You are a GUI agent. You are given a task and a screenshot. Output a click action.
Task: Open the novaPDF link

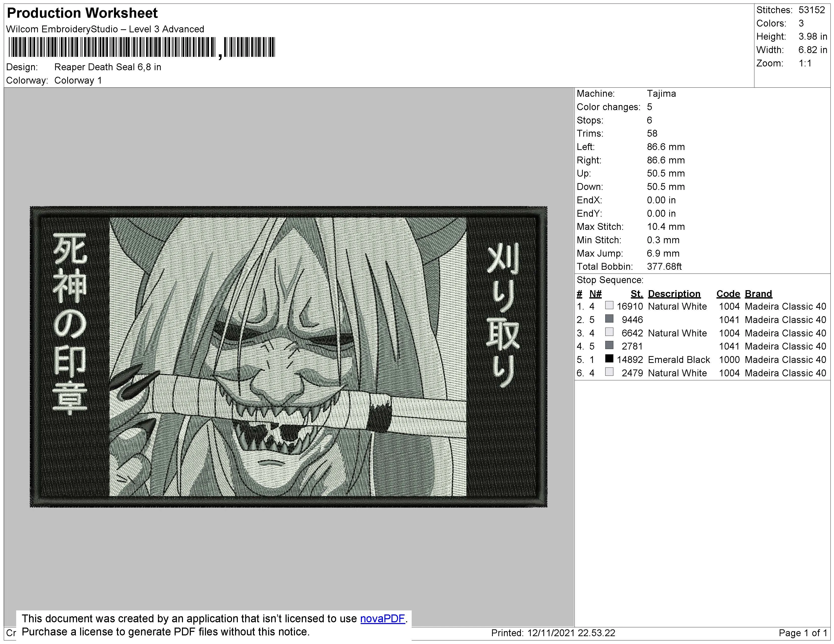coord(382,618)
